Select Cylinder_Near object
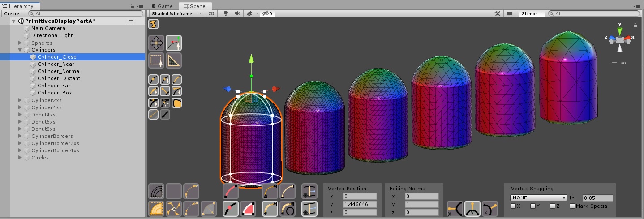This screenshot has height=219, width=644. point(56,64)
